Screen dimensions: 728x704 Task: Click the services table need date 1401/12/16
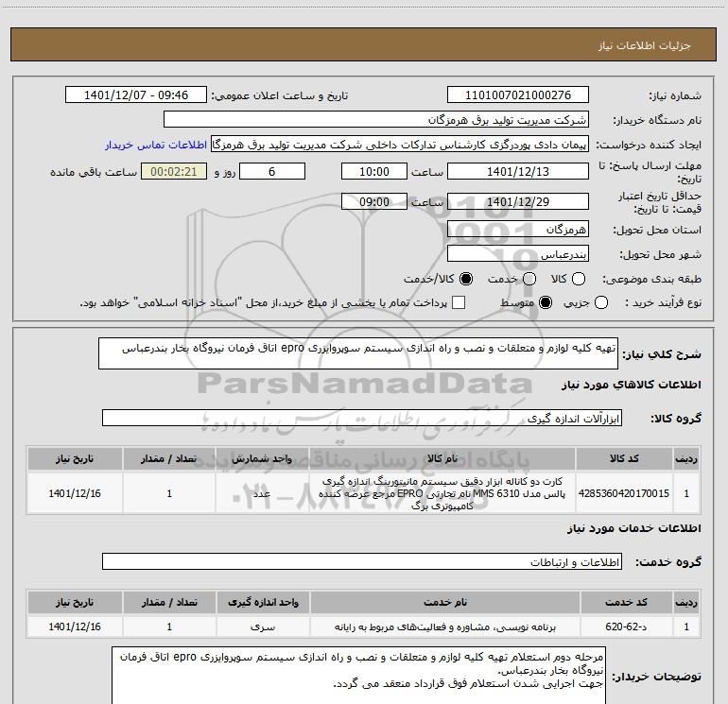pos(75,627)
